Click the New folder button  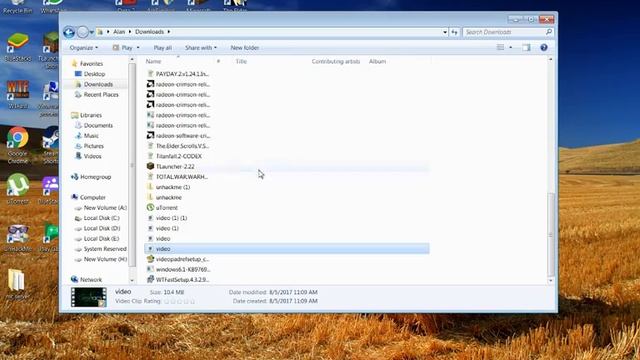coord(244,48)
